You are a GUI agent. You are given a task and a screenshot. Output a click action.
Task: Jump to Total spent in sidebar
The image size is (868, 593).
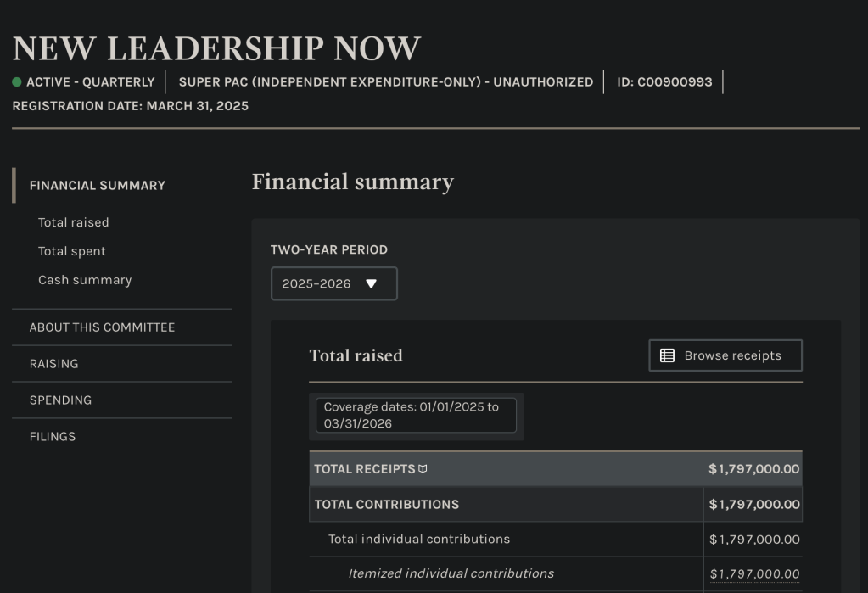point(72,251)
